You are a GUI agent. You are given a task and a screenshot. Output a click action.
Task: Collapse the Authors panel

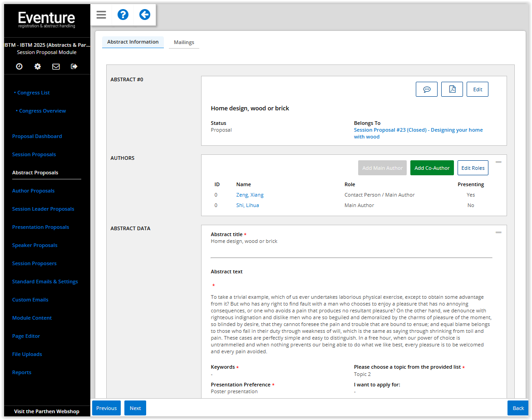498,162
